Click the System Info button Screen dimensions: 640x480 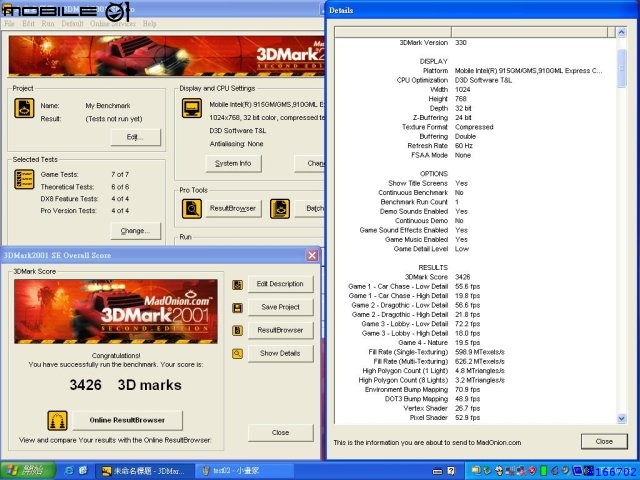pos(233,164)
